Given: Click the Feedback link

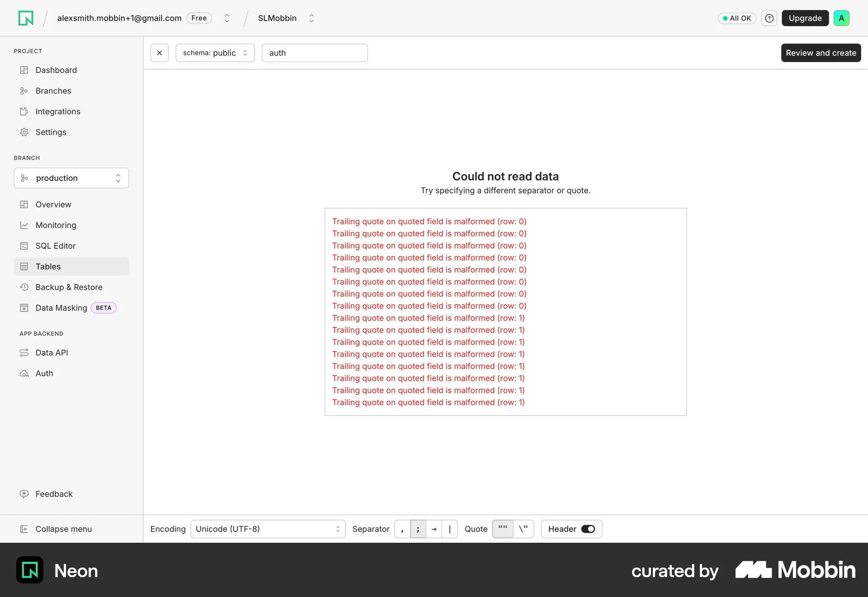Looking at the screenshot, I should 54,494.
